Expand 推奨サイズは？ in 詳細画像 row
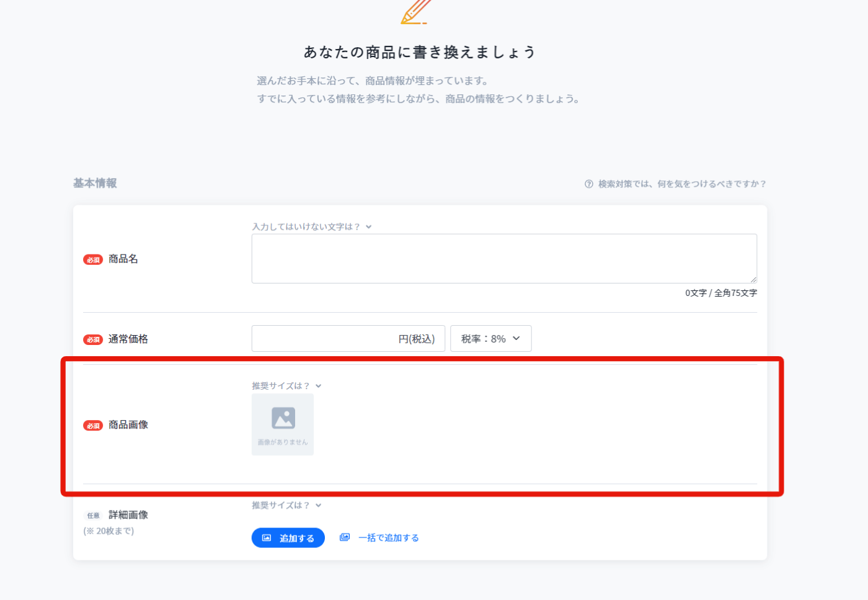This screenshot has height=600, width=868. [x=286, y=506]
